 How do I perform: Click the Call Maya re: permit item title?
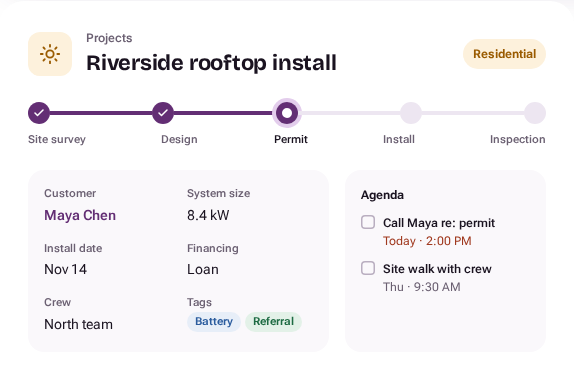(439, 223)
